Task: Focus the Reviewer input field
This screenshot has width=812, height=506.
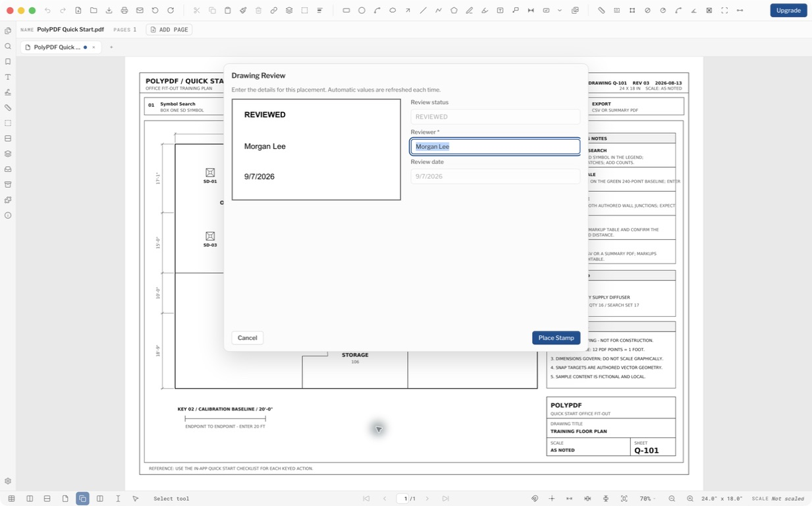Action: click(495, 146)
